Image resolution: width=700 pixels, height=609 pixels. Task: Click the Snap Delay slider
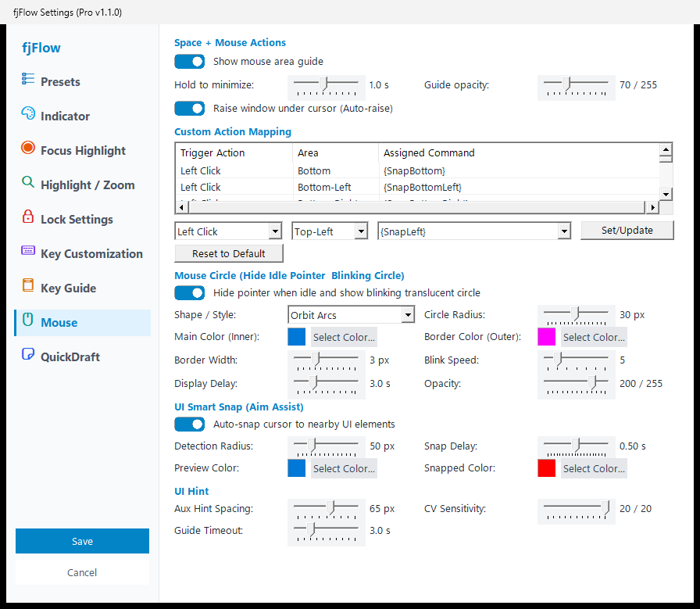point(577,448)
